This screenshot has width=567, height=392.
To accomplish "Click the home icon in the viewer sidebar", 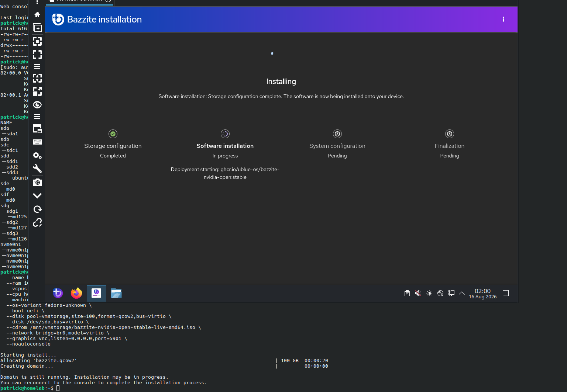I will [x=37, y=15].
